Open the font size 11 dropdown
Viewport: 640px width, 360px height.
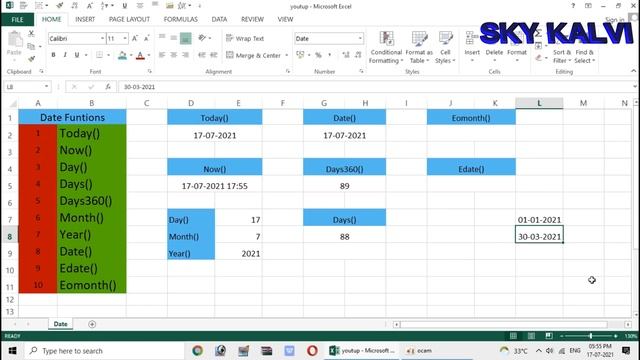coord(125,38)
